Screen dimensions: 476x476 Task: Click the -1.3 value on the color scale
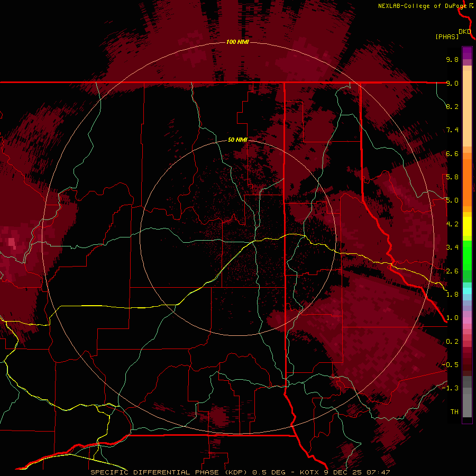[x=450, y=388]
